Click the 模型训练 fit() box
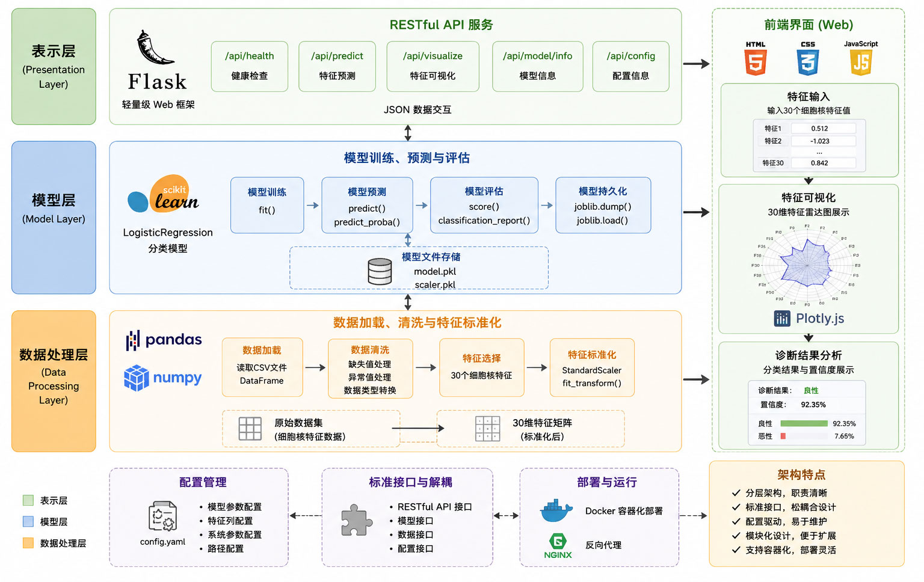 (x=267, y=205)
